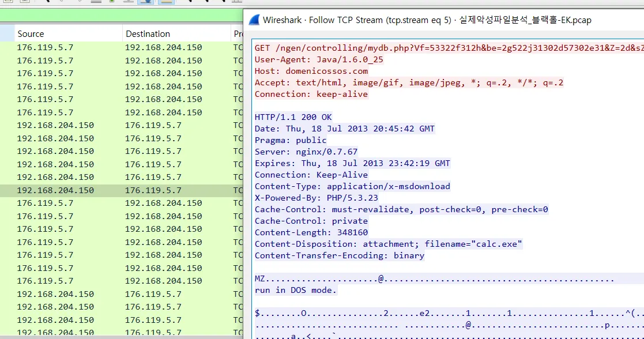
Task: Click the Date: Thu, 18 Jul 2013 line
Action: 345,129
